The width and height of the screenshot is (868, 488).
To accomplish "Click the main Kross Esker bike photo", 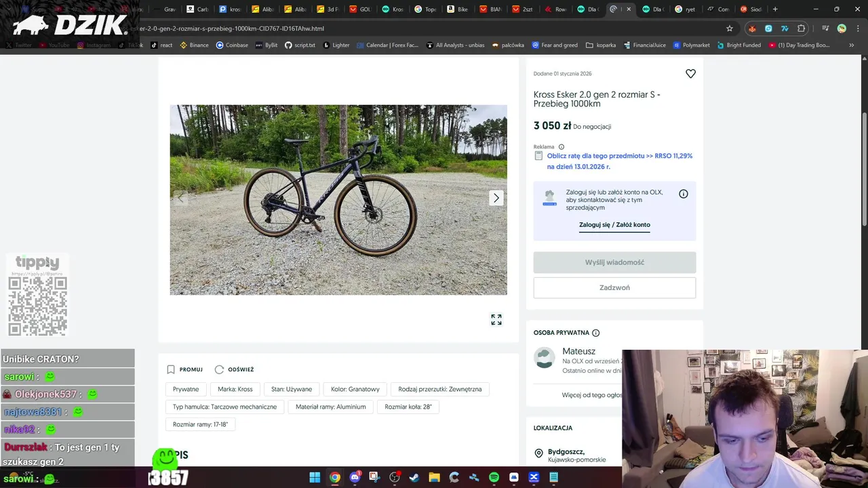I will click(338, 200).
